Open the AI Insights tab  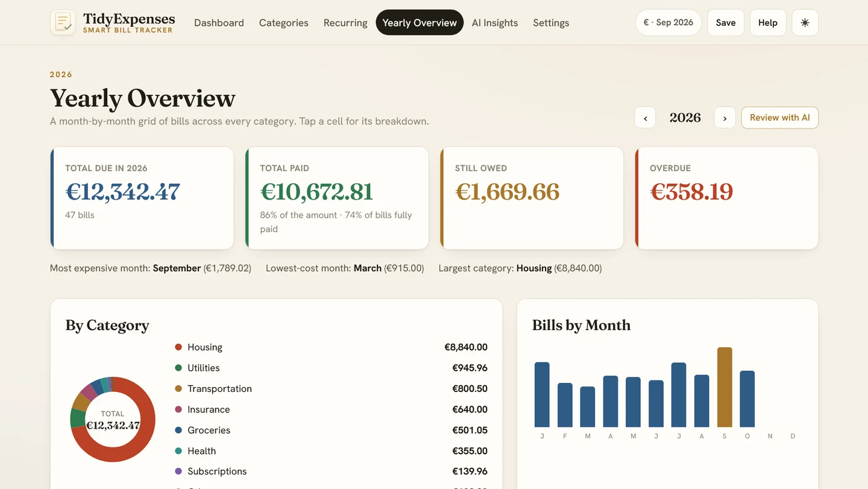495,23
